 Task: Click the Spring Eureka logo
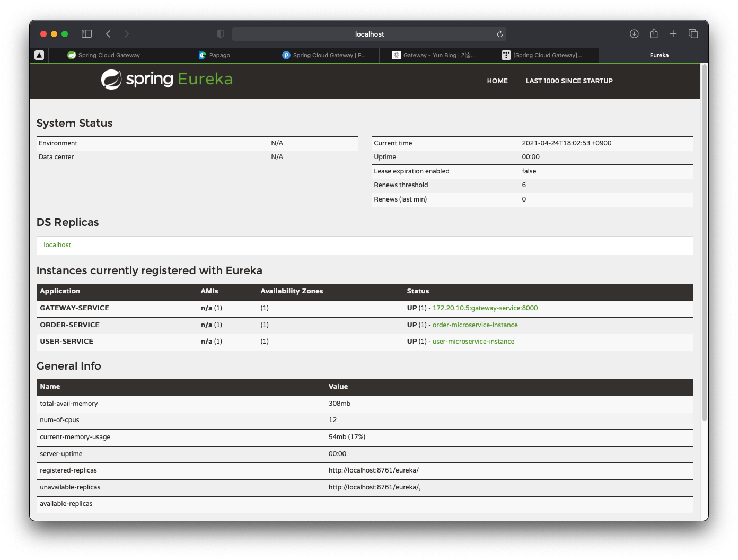[x=167, y=80]
